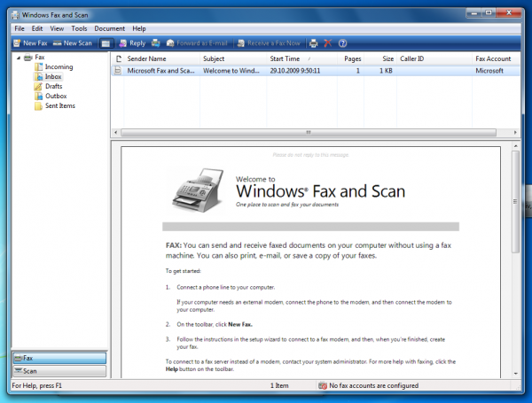This screenshot has height=403, width=532.
Task: Click preview pane scroll up arrow
Action: point(516,146)
